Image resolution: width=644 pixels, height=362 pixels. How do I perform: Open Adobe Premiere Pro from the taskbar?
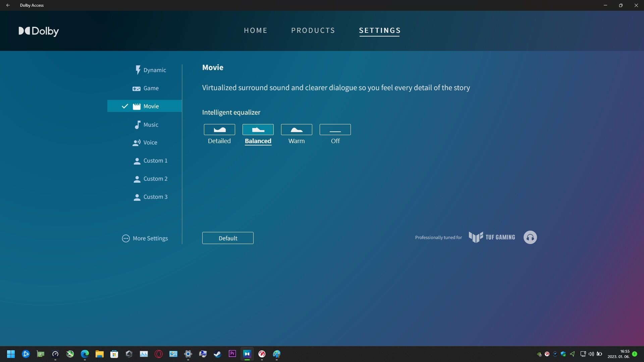(232, 354)
